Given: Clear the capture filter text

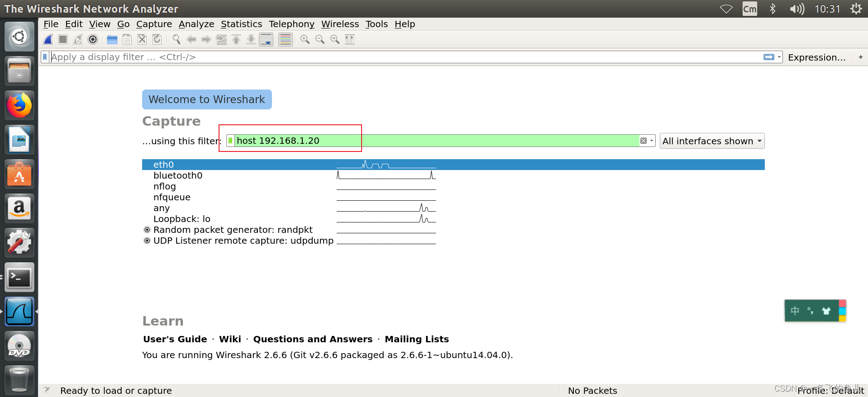Looking at the screenshot, I should pos(644,141).
